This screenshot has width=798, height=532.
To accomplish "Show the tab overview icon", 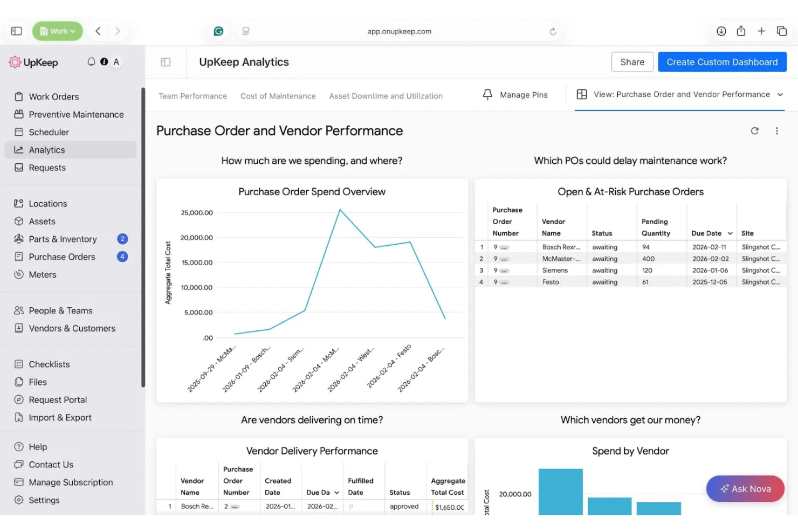I will coord(782,31).
